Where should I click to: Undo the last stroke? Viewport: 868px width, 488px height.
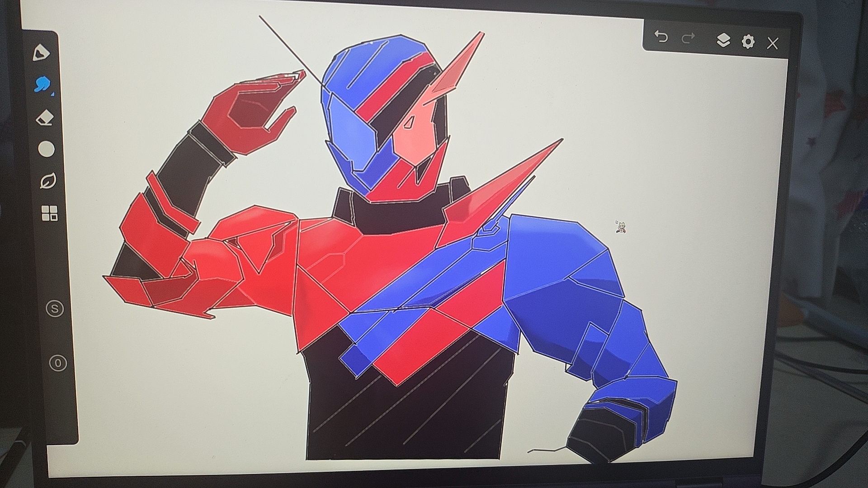point(661,37)
